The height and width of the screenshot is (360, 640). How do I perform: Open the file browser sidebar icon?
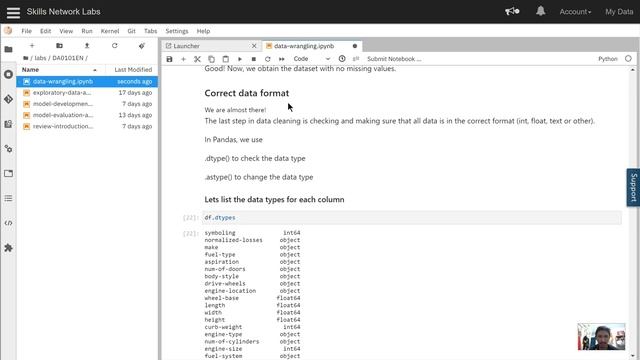pos(8,49)
